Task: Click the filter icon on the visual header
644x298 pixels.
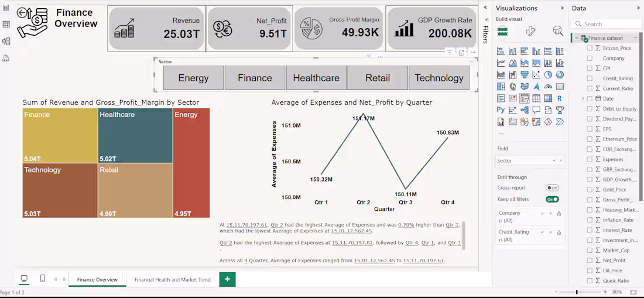Action: click(x=450, y=53)
